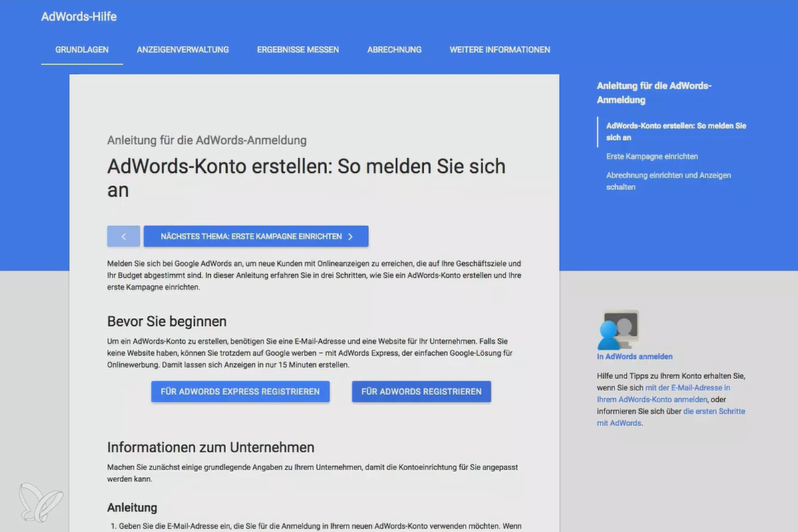Click the Anleitung subheading above the numbered steps
Image resolution: width=798 pixels, height=532 pixels.
(x=132, y=507)
